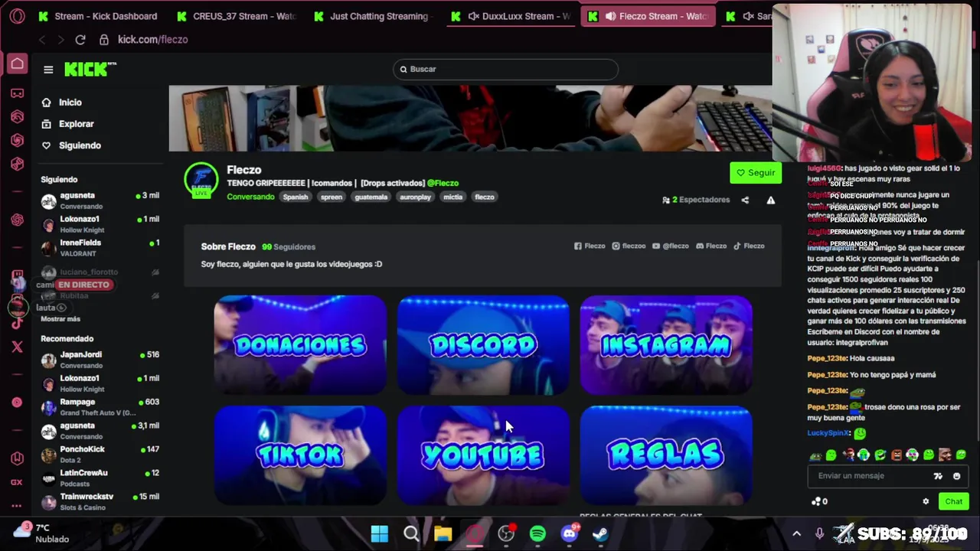Click the auronplay stream tag
This screenshot has width=980, height=551.
click(x=415, y=197)
